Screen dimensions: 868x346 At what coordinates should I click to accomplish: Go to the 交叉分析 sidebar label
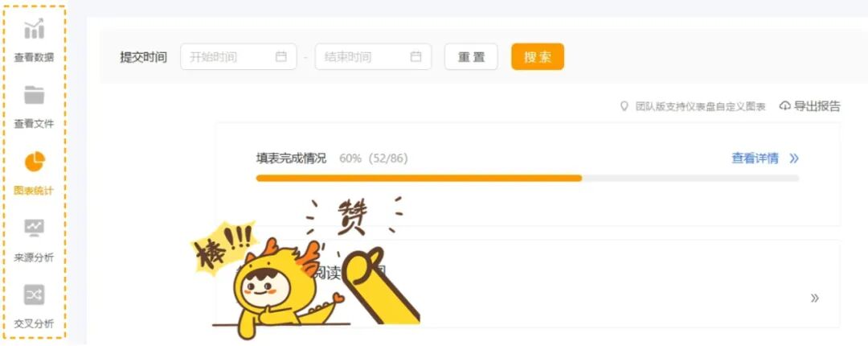click(34, 323)
